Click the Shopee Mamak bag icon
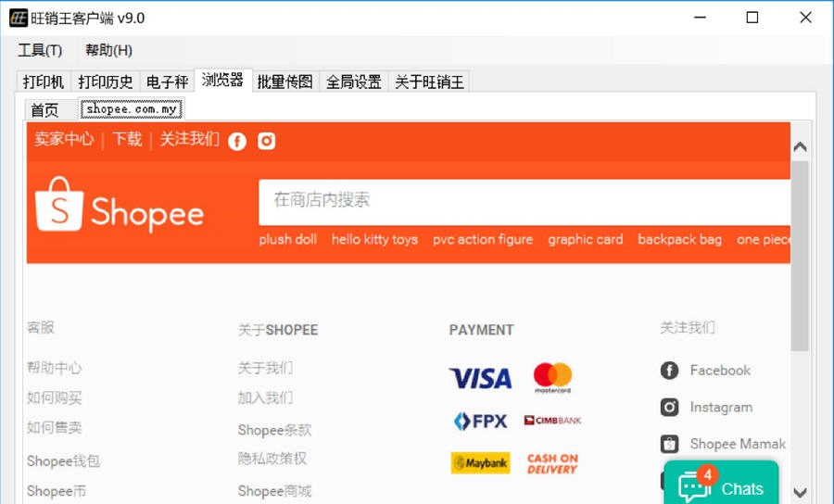The width and height of the screenshot is (834, 504). 669,444
